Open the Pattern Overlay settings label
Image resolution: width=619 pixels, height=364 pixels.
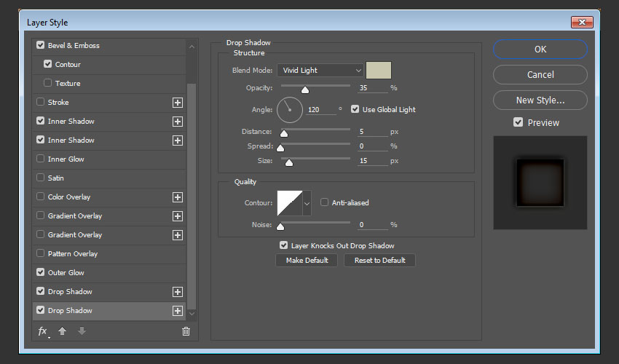[x=73, y=254]
